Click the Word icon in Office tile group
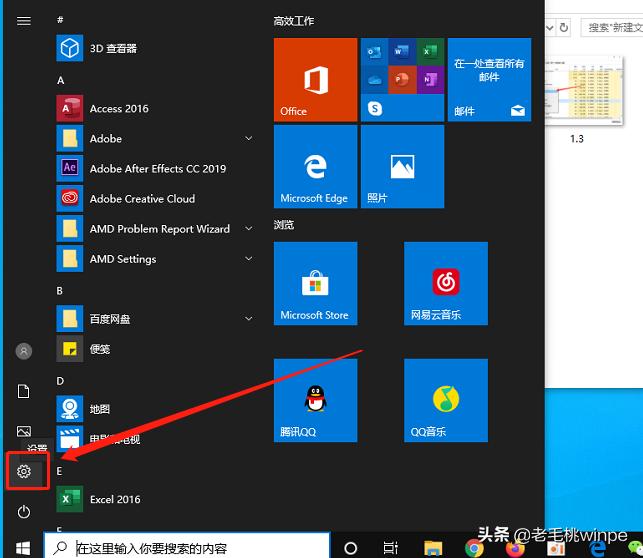Viewport: 643px width, 558px height. click(x=402, y=52)
